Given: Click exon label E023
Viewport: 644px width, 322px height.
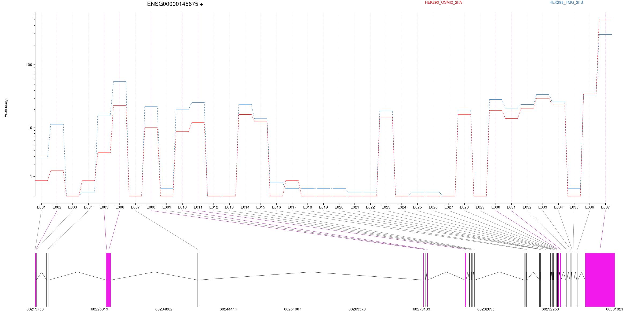Looking at the screenshot, I should (386, 207).
